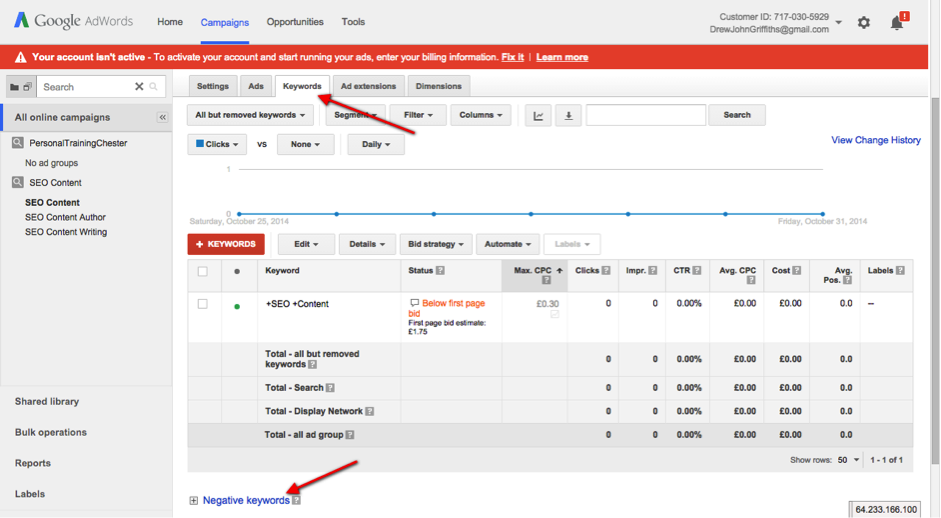Click the red + KEYWORDS button
Screen dimensions: 941x518
(226, 244)
